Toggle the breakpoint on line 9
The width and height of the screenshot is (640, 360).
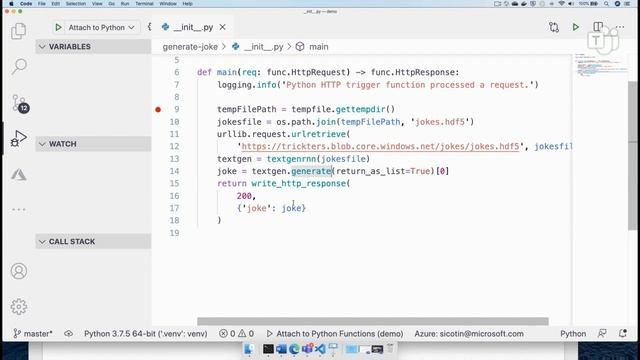[158, 109]
